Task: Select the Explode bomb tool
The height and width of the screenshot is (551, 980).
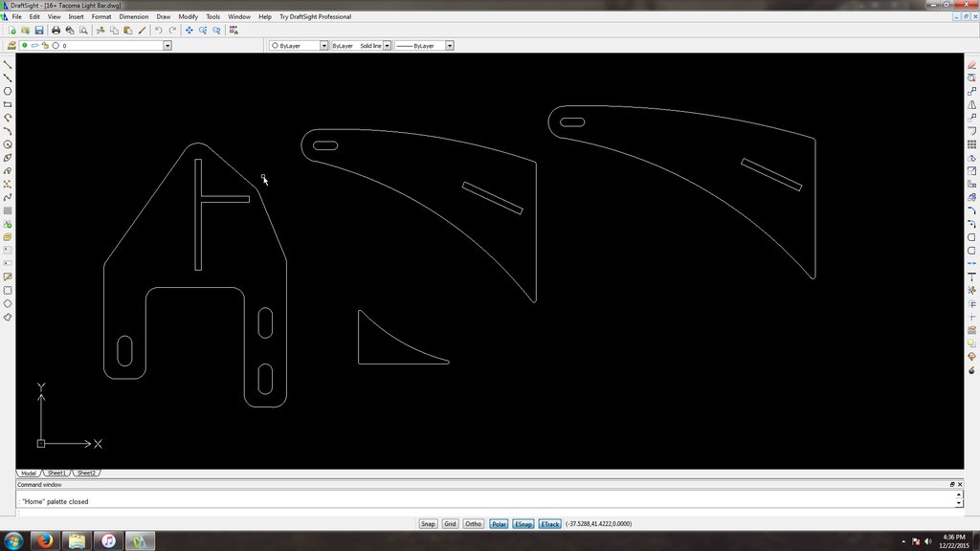Action: click(972, 370)
